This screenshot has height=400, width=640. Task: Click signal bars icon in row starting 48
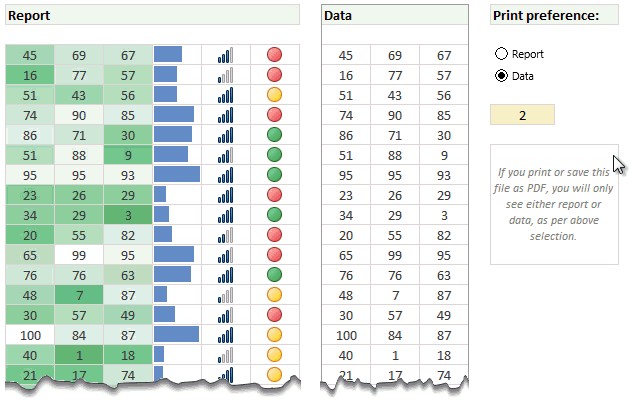tap(226, 294)
